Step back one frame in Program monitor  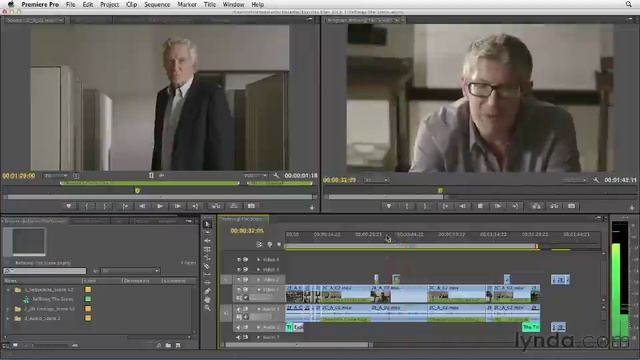click(462, 206)
